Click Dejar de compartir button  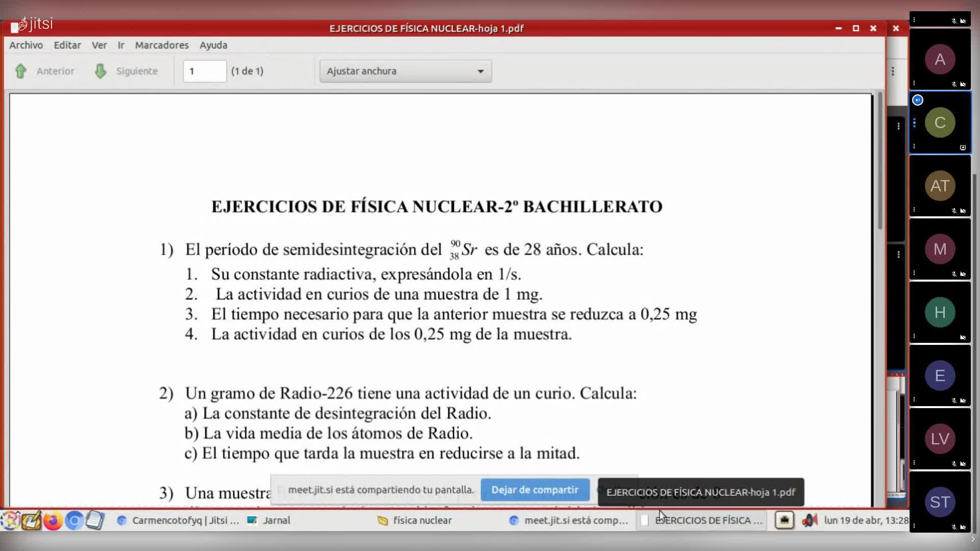[534, 490]
